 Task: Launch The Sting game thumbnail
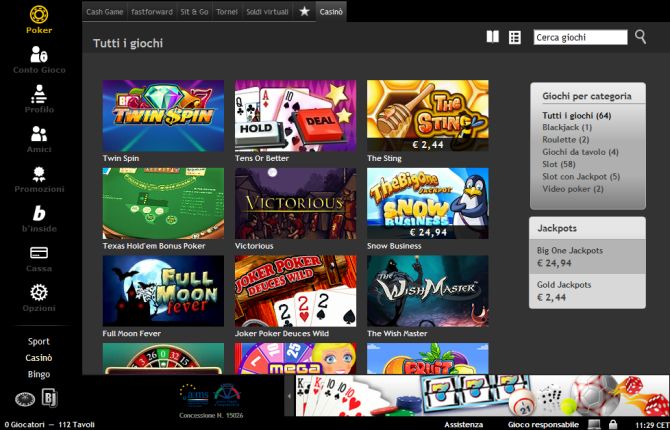[x=428, y=116]
